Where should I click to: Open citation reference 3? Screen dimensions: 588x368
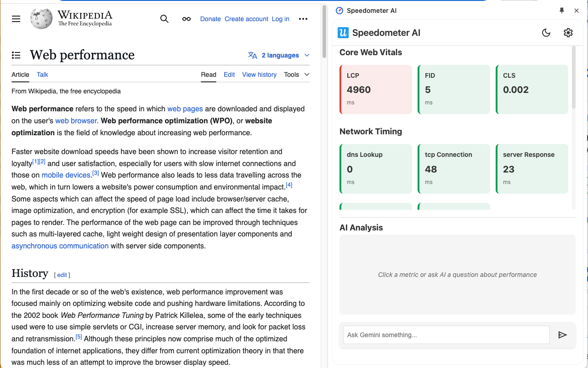[x=96, y=173]
